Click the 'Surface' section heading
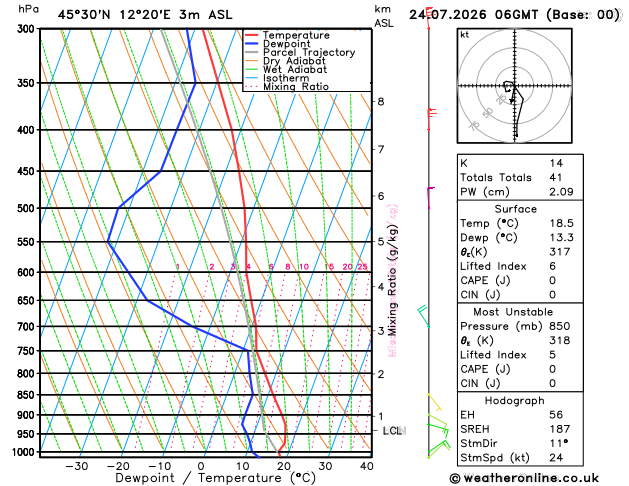Viewport: 629px width, 486px height. coord(515,209)
